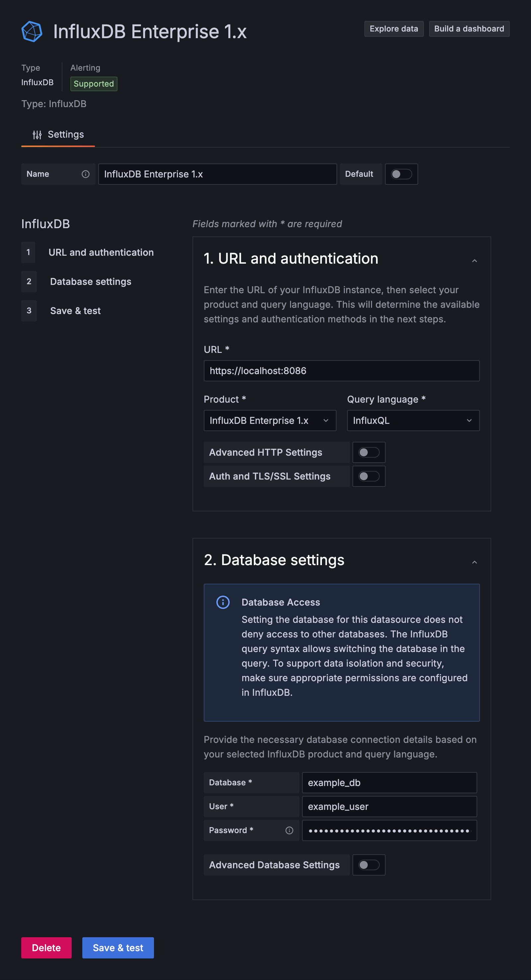Click the info icon next to Password
This screenshot has width=531, height=980.
(x=289, y=830)
